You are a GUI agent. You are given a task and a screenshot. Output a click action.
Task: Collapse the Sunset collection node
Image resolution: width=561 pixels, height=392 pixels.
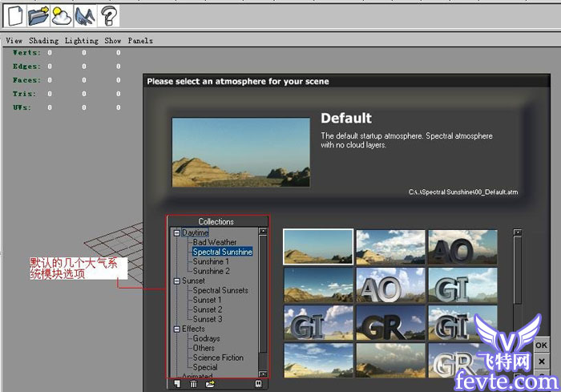coord(176,281)
